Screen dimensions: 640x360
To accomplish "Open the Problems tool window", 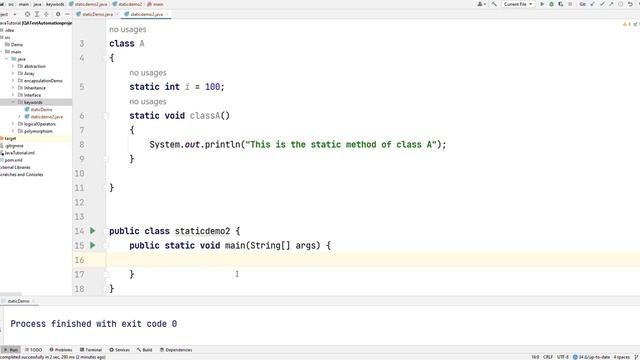I will coord(61,350).
